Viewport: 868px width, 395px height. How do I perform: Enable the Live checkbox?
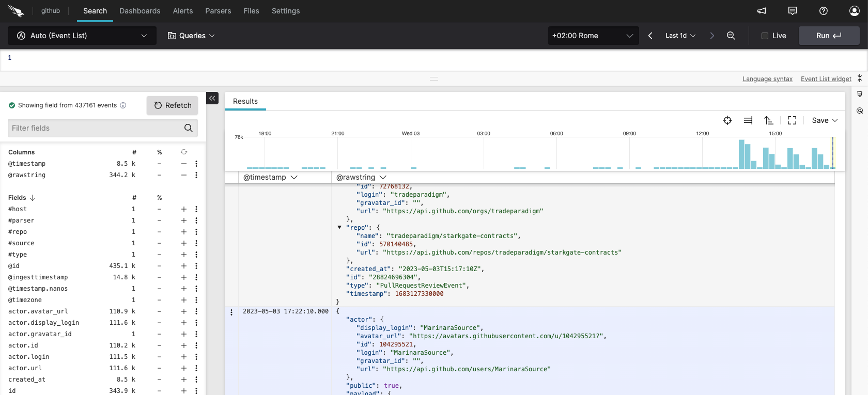765,36
